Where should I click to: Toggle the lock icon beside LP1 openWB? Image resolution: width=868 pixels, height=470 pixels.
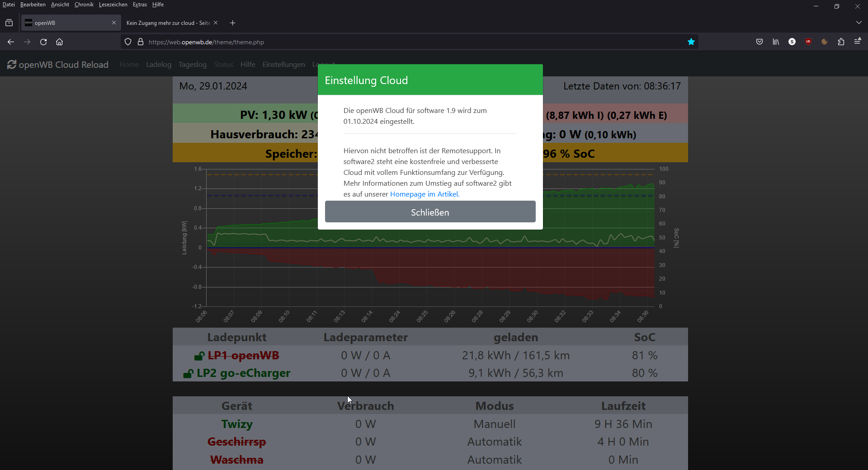[x=199, y=356]
